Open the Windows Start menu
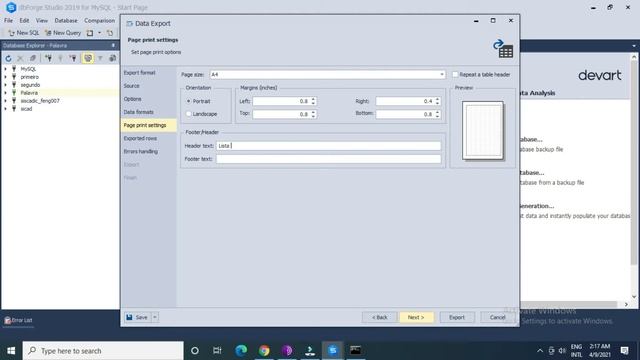 pos(11,351)
